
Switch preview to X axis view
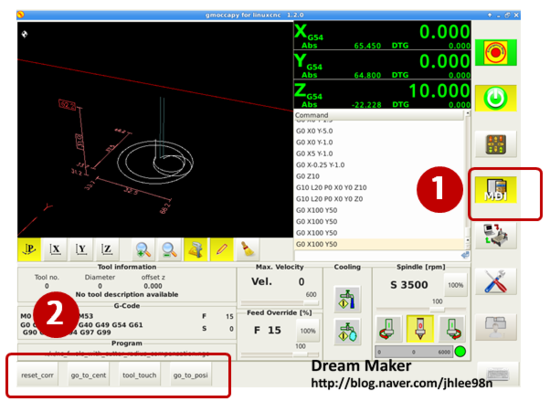coord(55,250)
